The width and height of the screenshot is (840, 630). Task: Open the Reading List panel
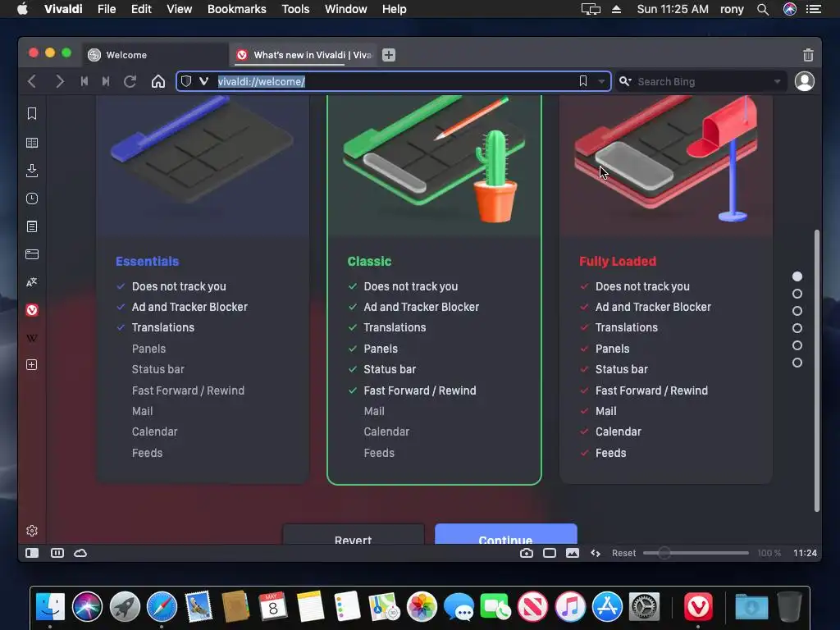[32, 143]
